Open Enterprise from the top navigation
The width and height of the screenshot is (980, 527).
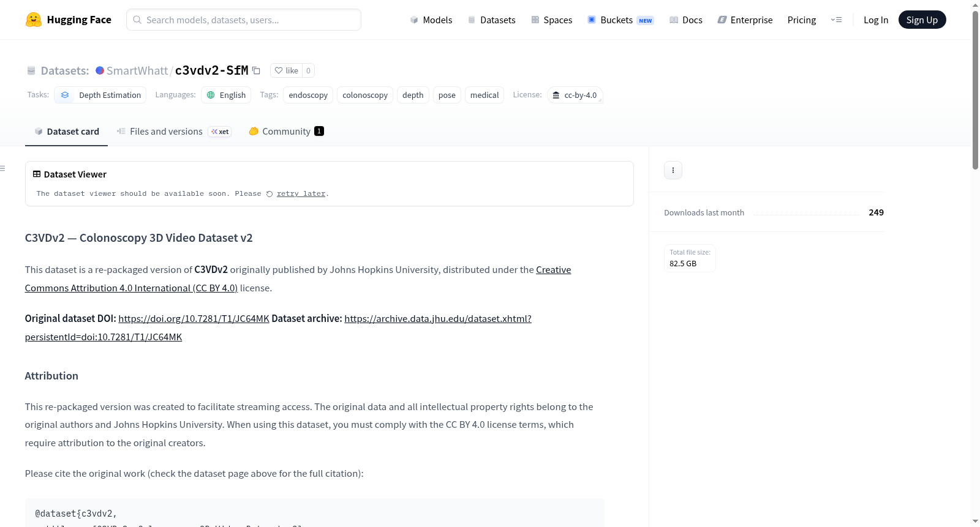point(745,20)
